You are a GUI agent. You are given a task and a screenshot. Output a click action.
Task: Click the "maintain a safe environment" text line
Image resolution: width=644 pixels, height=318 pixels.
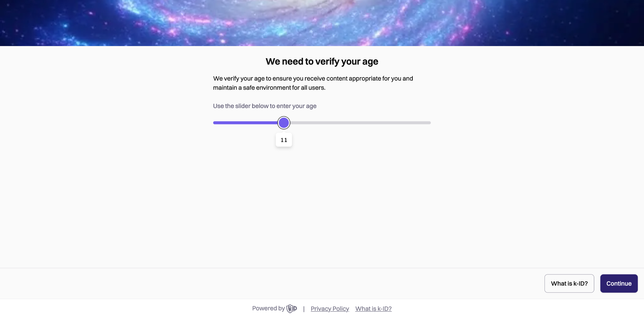tap(269, 88)
